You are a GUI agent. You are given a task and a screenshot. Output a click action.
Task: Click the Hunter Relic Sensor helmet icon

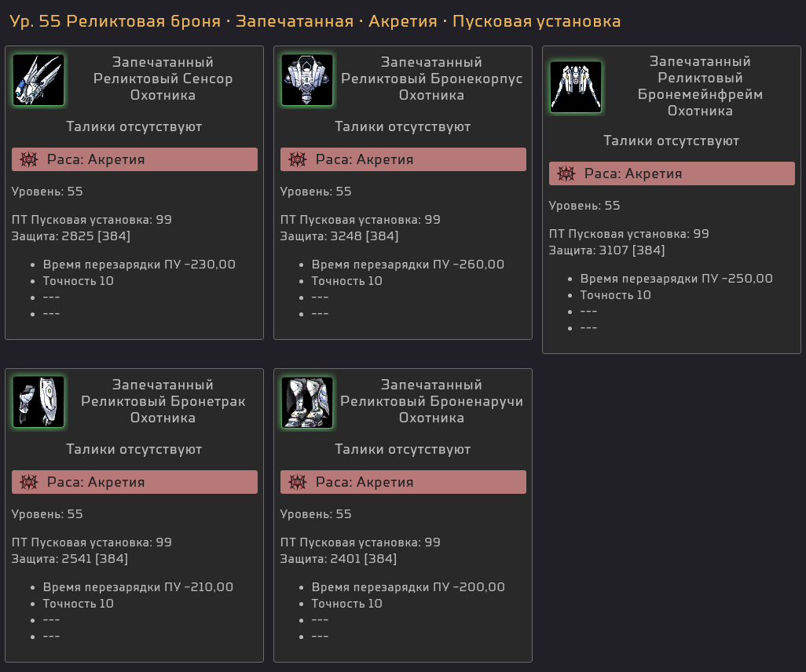click(x=38, y=80)
